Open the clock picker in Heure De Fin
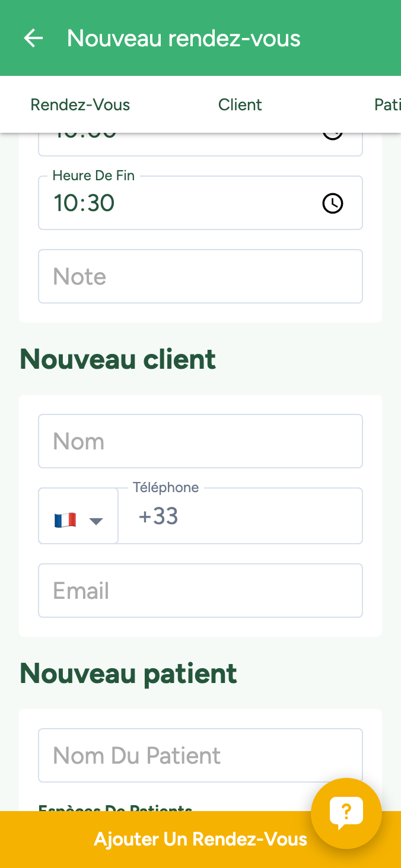Screen dimensions: 401x868 coord(332,203)
